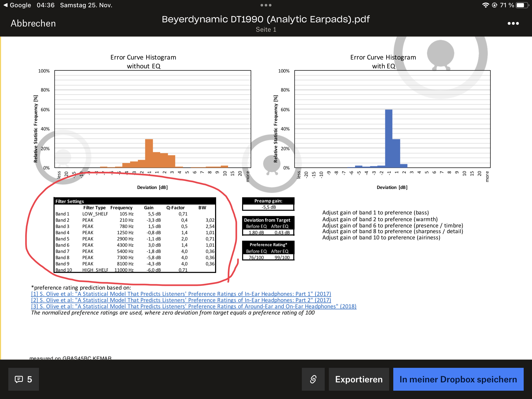
Task: Select the 1,80 dB deviation before EQ
Action: 256,232
